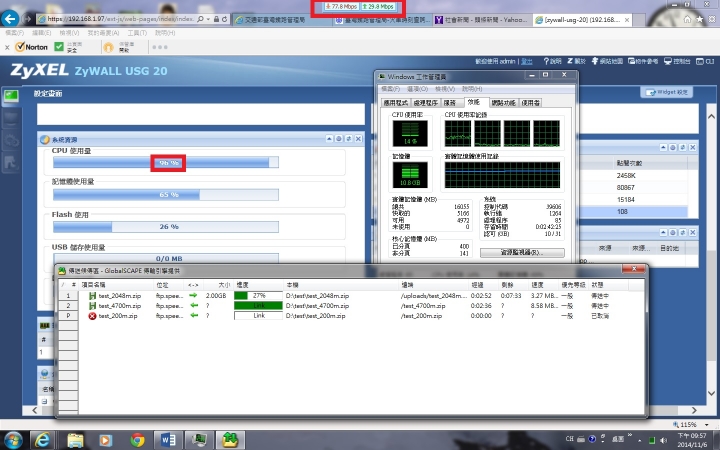Open the Windows Start button
The height and width of the screenshot is (450, 720).
14,440
